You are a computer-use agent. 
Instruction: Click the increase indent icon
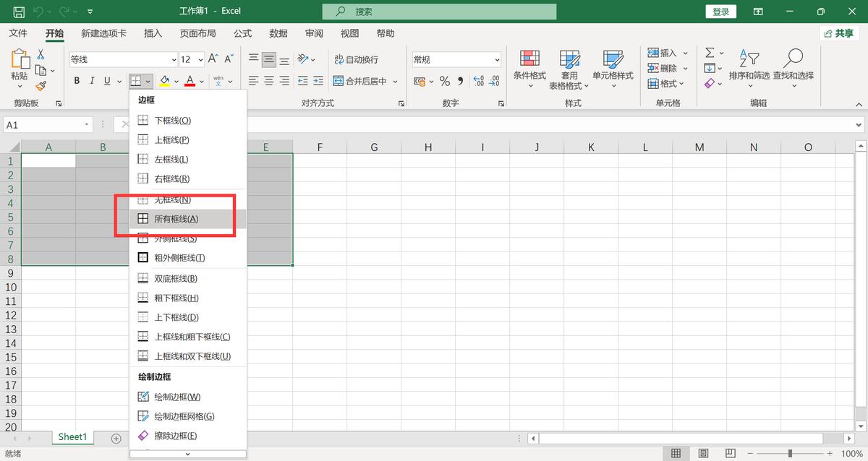[318, 81]
